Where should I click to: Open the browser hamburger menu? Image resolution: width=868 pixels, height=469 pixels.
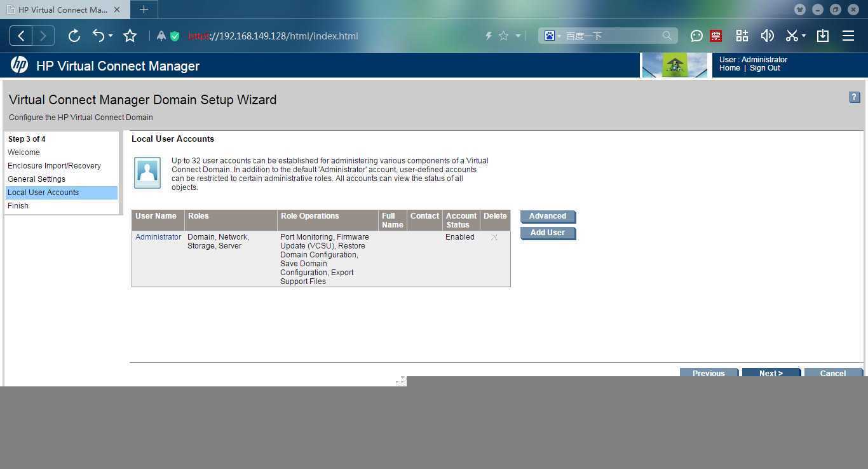click(848, 36)
